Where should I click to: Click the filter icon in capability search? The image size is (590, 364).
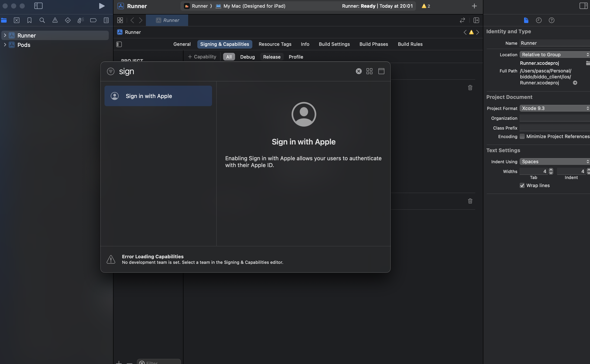point(110,71)
